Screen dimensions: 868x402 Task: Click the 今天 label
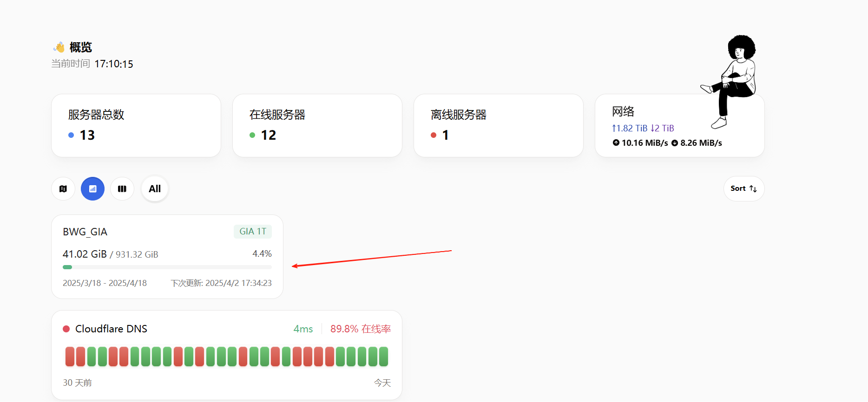click(x=382, y=383)
